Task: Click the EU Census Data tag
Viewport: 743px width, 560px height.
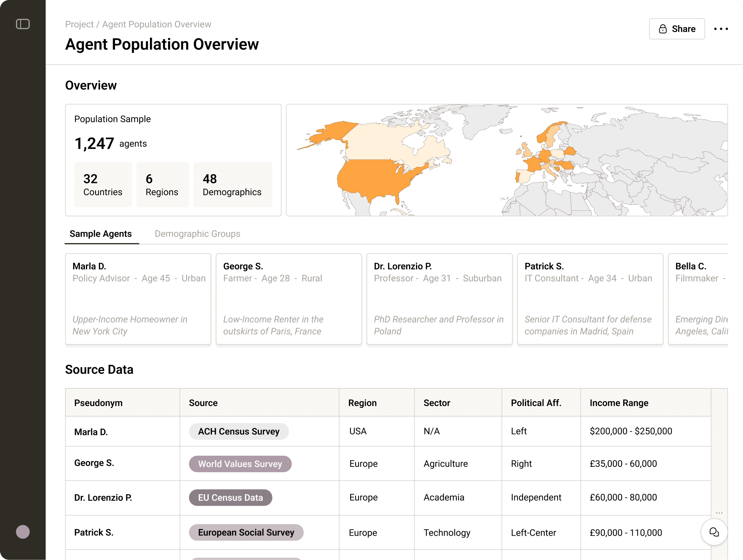Action: tap(230, 498)
